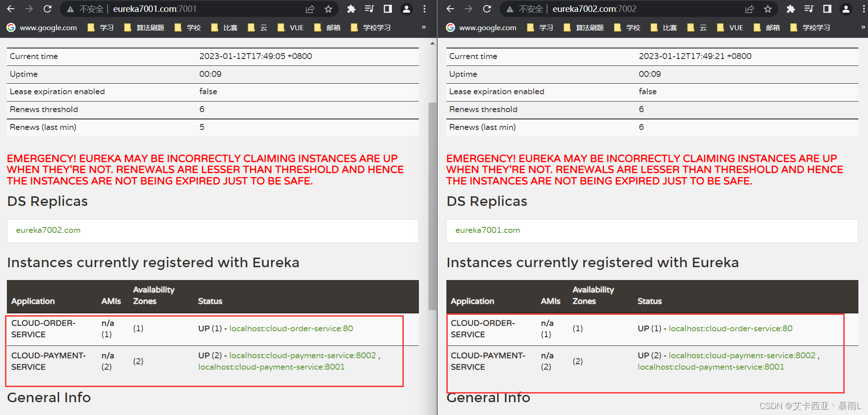The image size is (868, 415).
Task: Open localhost:cloud-order-service:80 link in eureka7001 window
Action: [291, 329]
